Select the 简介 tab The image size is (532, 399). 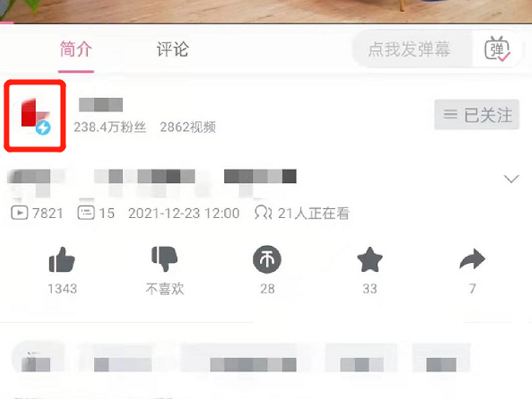click(x=76, y=49)
